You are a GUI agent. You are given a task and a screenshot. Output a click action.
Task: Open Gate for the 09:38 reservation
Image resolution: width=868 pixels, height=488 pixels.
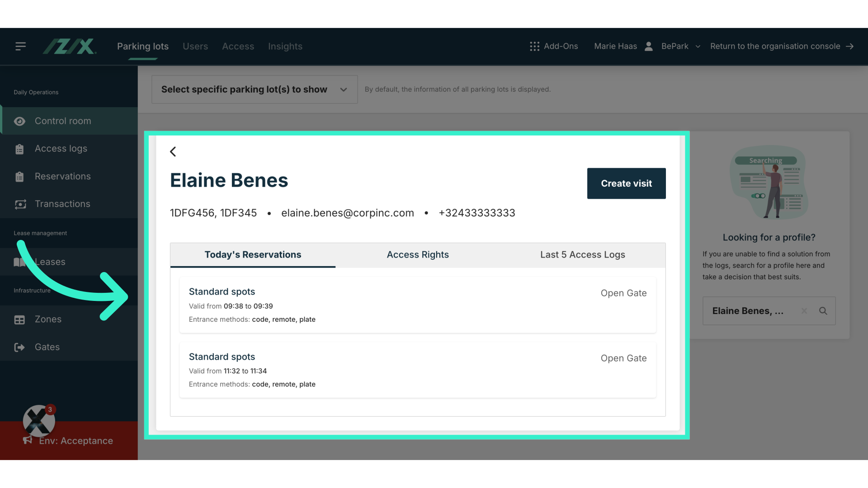click(623, 293)
